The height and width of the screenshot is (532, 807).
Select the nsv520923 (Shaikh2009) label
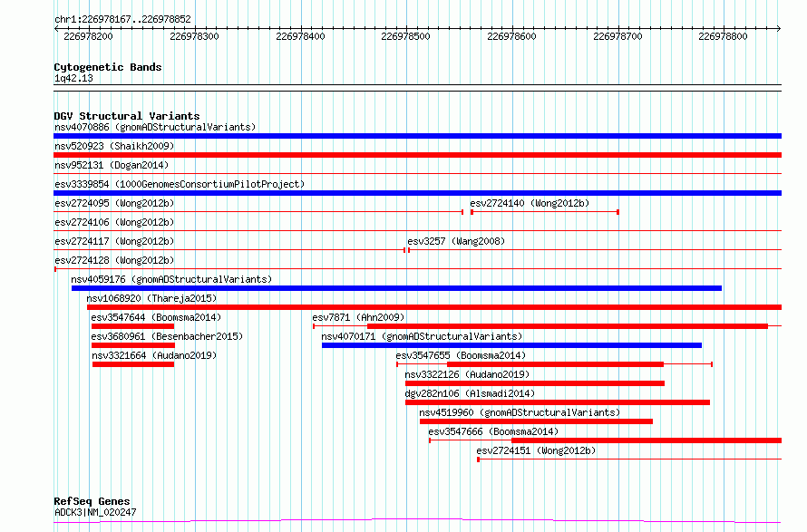(x=114, y=146)
